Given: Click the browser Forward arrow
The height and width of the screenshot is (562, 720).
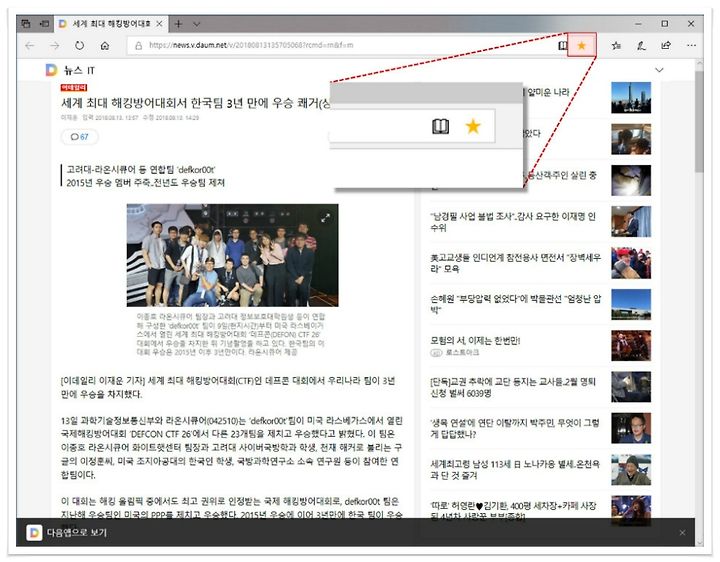Looking at the screenshot, I should pos(55,45).
